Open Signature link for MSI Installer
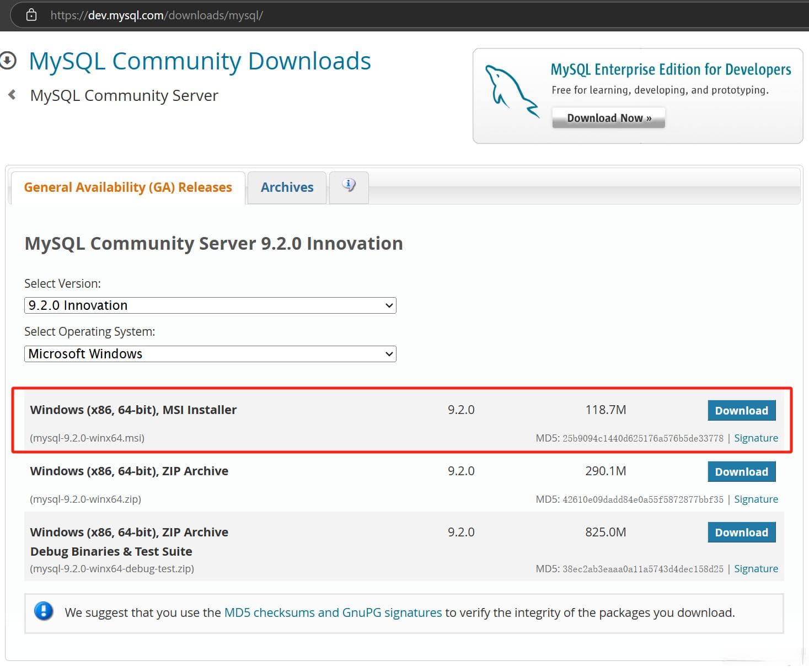Screen dimensions: 809x672 tap(756, 438)
